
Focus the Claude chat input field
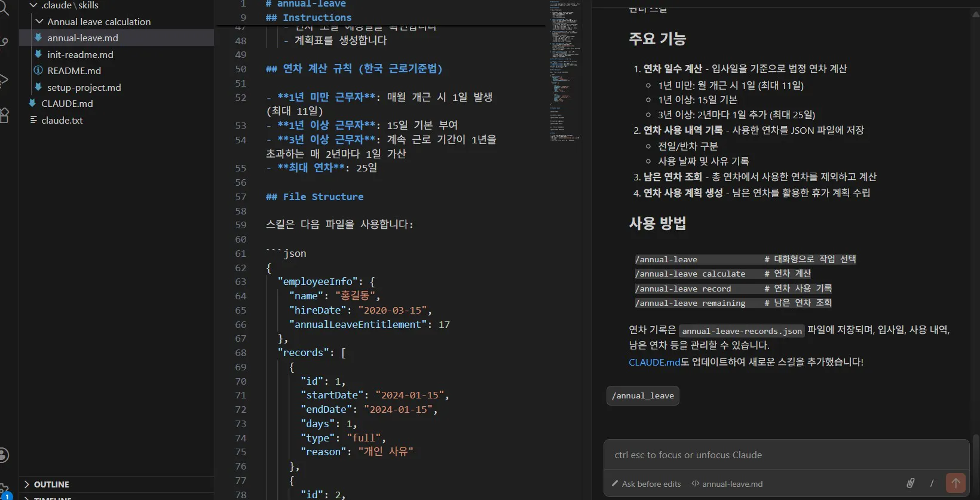tap(786, 455)
